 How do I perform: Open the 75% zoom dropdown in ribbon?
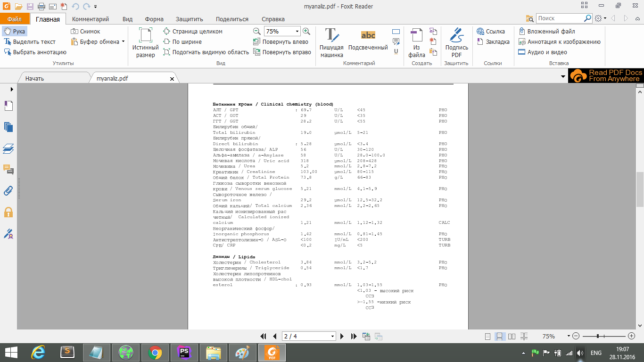[x=297, y=32]
